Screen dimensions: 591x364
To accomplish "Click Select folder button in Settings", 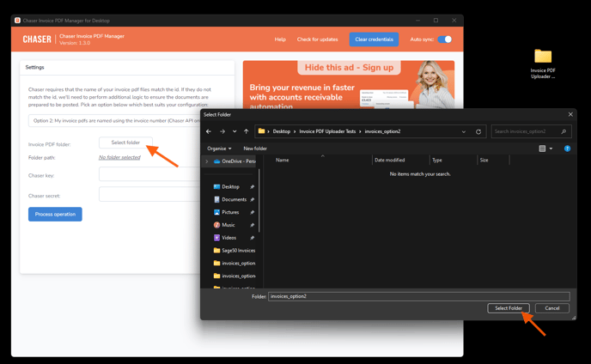I will coord(125,143).
